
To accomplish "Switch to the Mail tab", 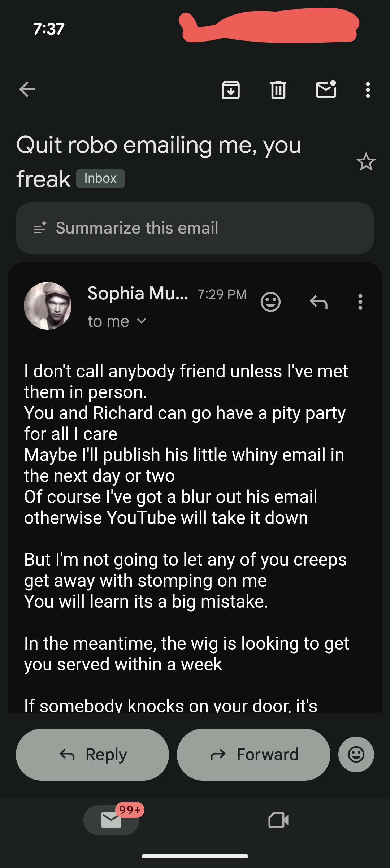I will click(111, 820).
